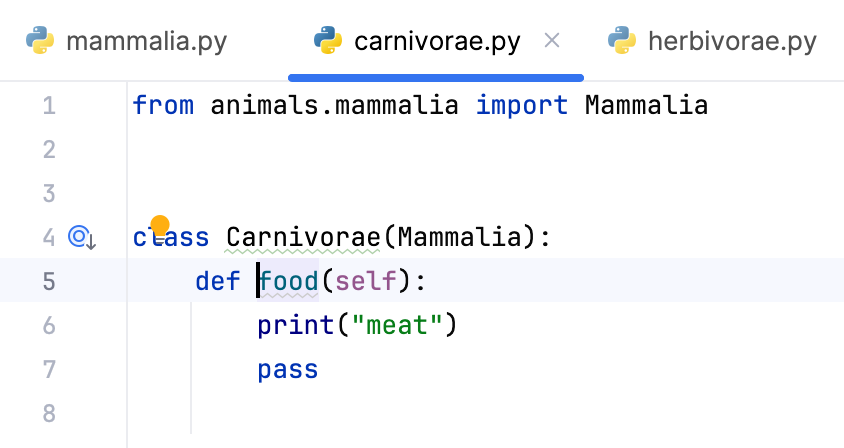Click the Carnivorae class name
The height and width of the screenshot is (448, 844).
click(x=304, y=237)
